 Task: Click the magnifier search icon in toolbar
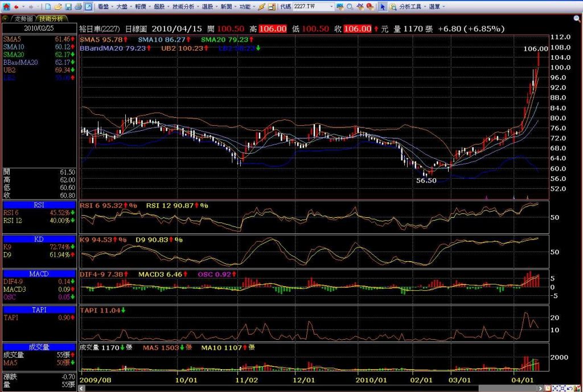[x=350, y=7]
